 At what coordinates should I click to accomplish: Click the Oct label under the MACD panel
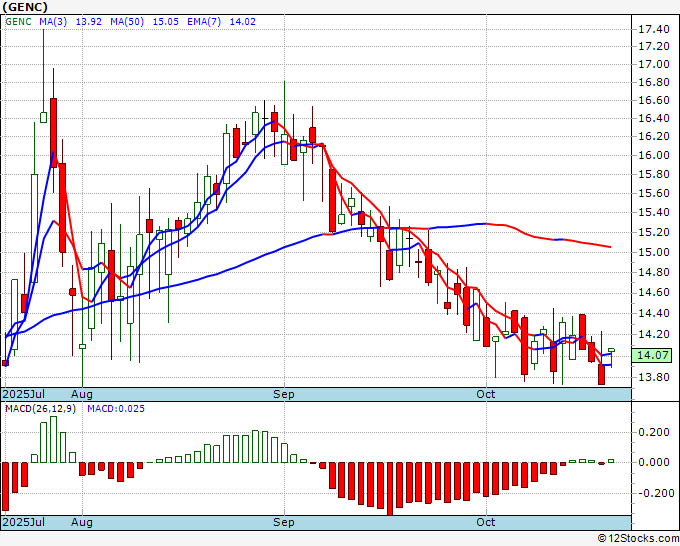486,522
